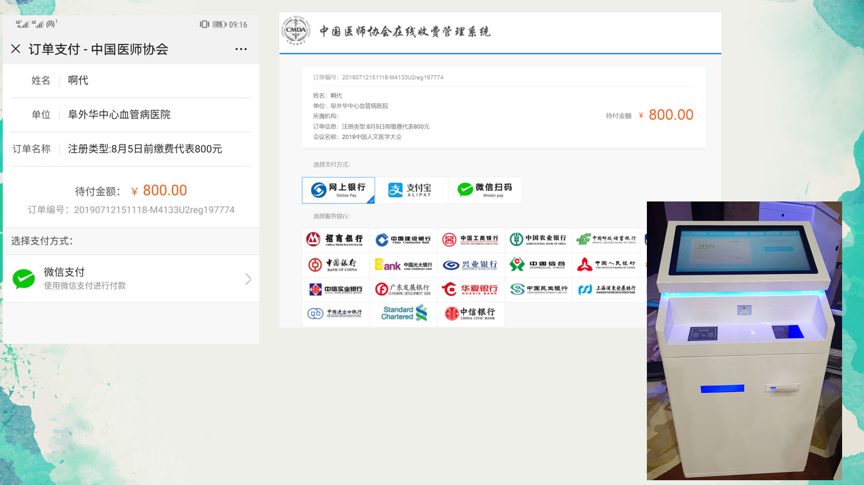
Task: Click 中国医师协会在线收费管理系统 header title
Action: pos(405,31)
